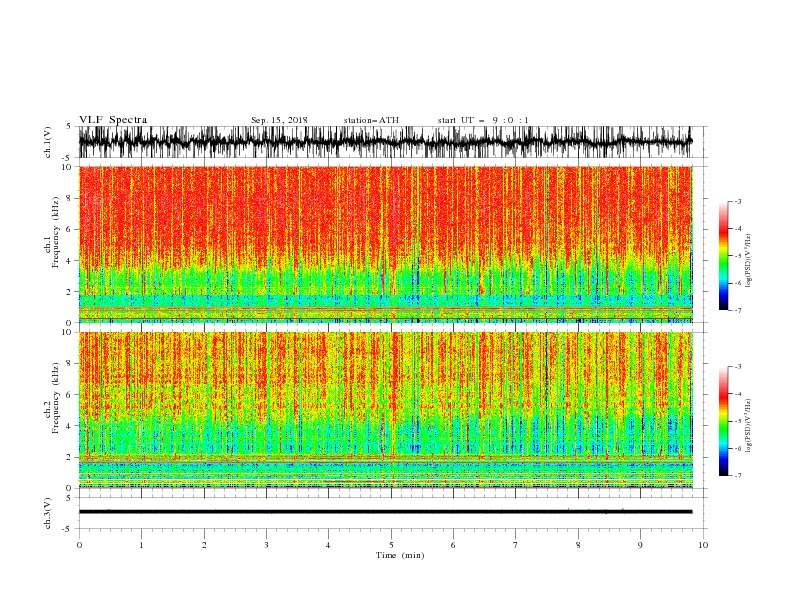792x612 pixels.
Task: Click time axis tick label "9"
Action: 640,545
